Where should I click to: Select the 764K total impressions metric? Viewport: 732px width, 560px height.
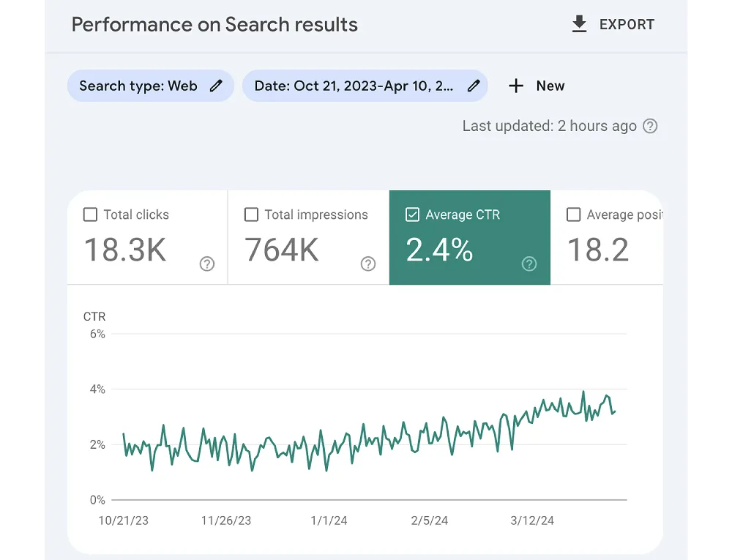click(282, 250)
